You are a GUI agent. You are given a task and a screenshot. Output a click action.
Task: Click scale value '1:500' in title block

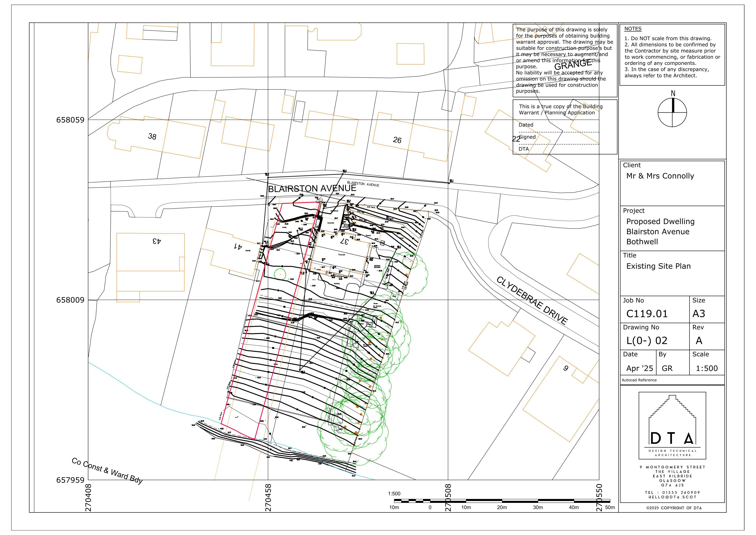pyautogui.click(x=707, y=368)
